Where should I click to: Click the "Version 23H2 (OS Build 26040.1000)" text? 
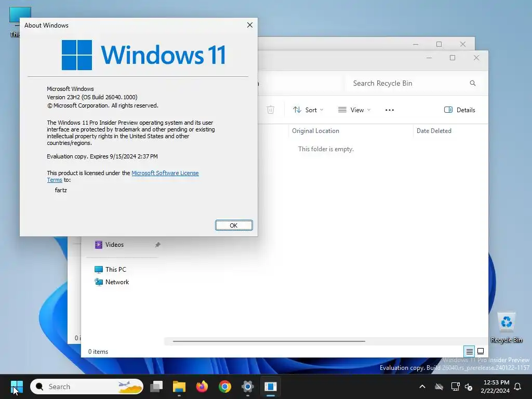(x=92, y=97)
